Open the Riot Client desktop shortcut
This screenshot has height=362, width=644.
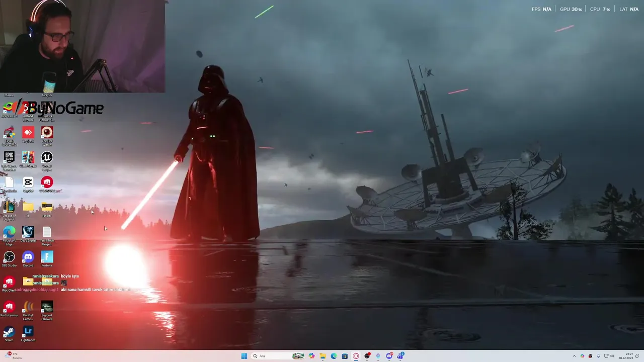click(x=9, y=284)
